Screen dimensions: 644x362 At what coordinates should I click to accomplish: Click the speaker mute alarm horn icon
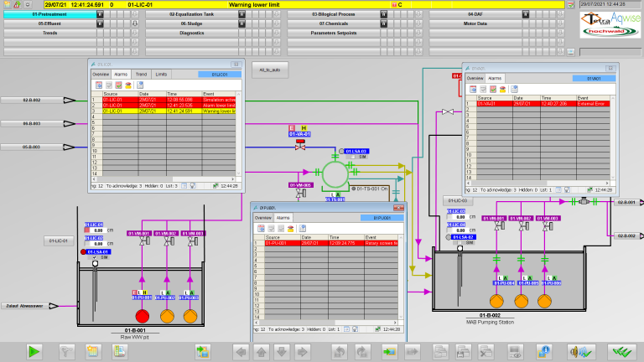pos(581,351)
